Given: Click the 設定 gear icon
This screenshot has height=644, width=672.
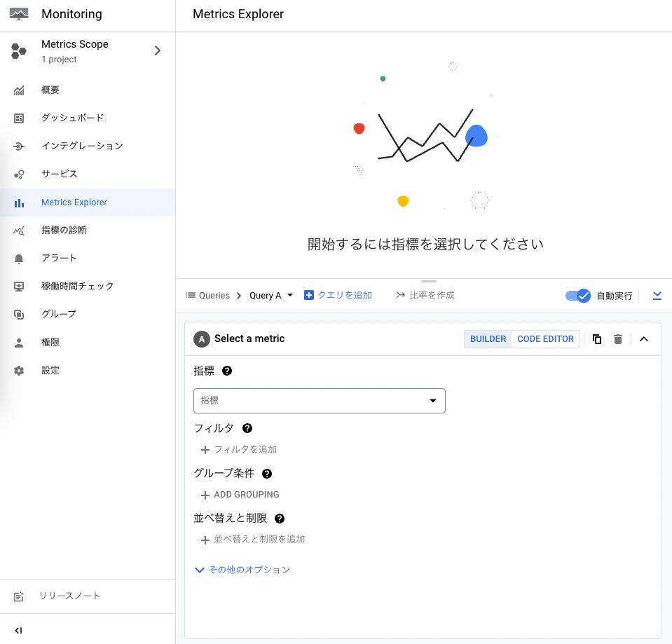Looking at the screenshot, I should (19, 371).
